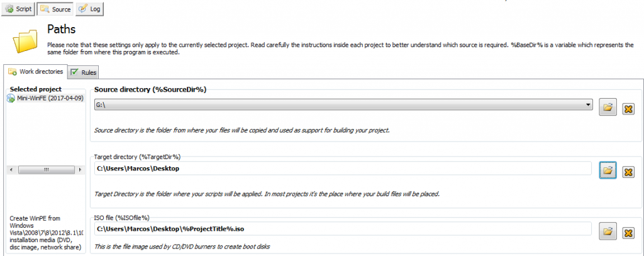Browse for the source directory folder
Viewport: 644px width, 256px height.
[607, 108]
